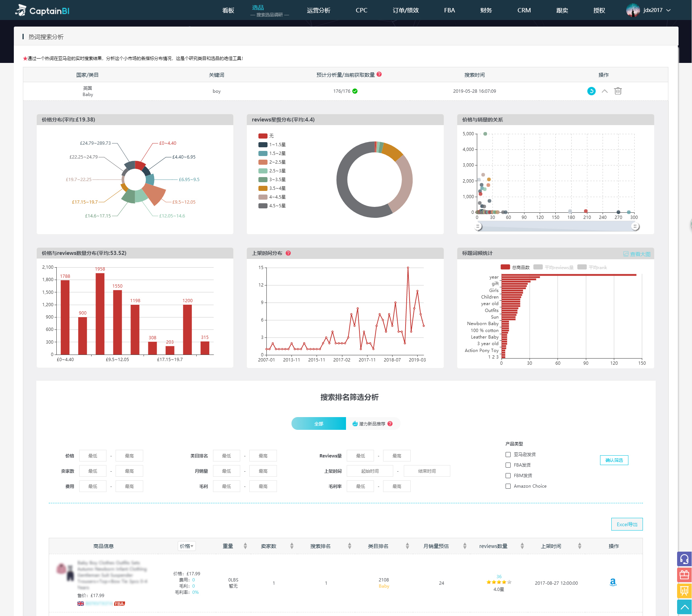
Task: Open the customer service headset icon
Action: tap(684, 559)
